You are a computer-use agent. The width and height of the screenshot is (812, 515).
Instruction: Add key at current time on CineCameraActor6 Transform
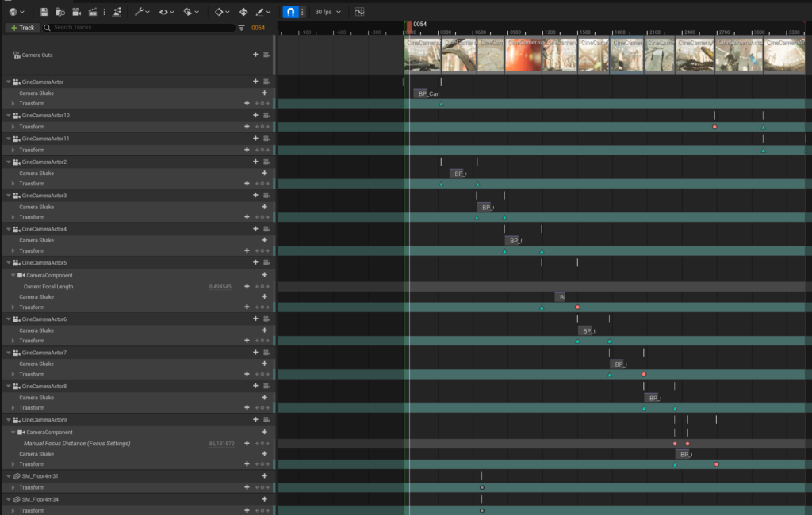click(x=262, y=341)
